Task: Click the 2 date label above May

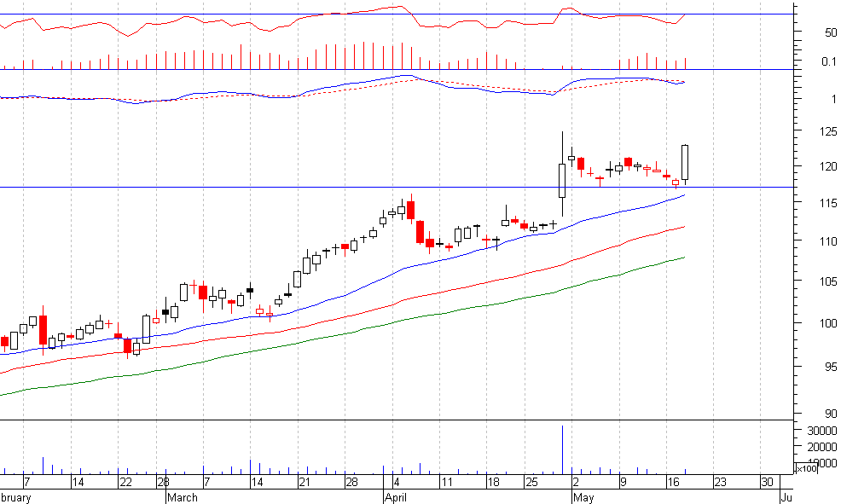Action: pos(576,482)
